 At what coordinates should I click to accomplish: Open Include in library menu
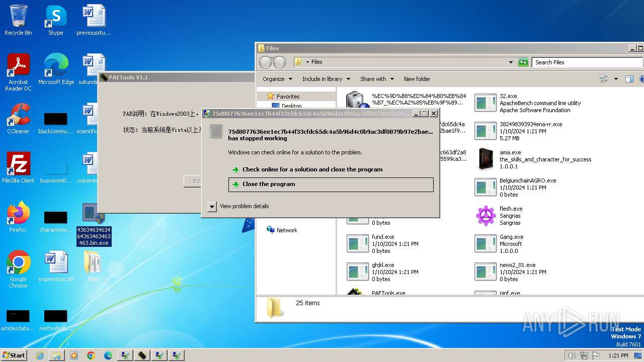326,79
